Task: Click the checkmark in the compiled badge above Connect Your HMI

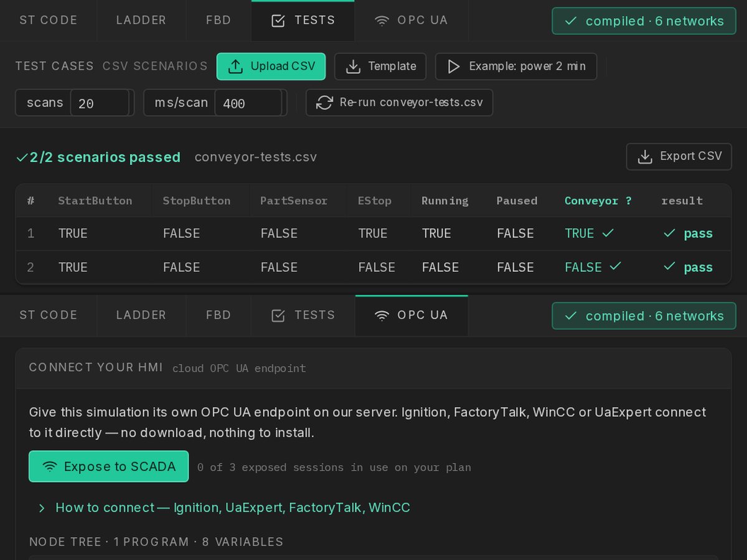Action: (570, 316)
